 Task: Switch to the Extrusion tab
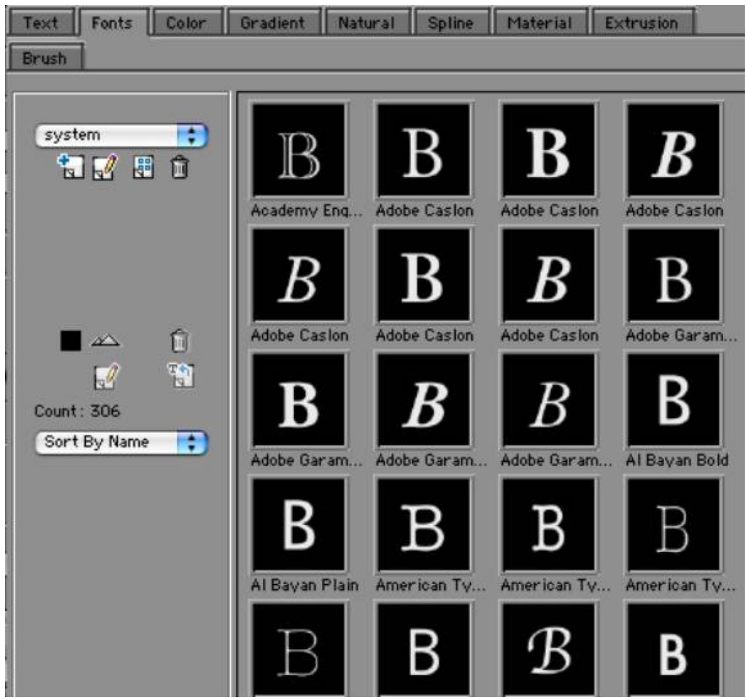pyautogui.click(x=641, y=23)
